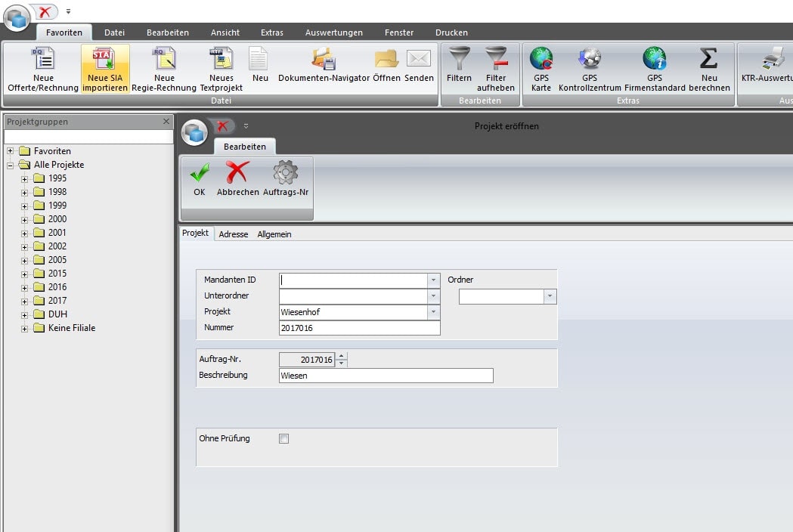Screen dimensions: 793x532
Task: Switch to the Adresse tab
Action: (233, 234)
